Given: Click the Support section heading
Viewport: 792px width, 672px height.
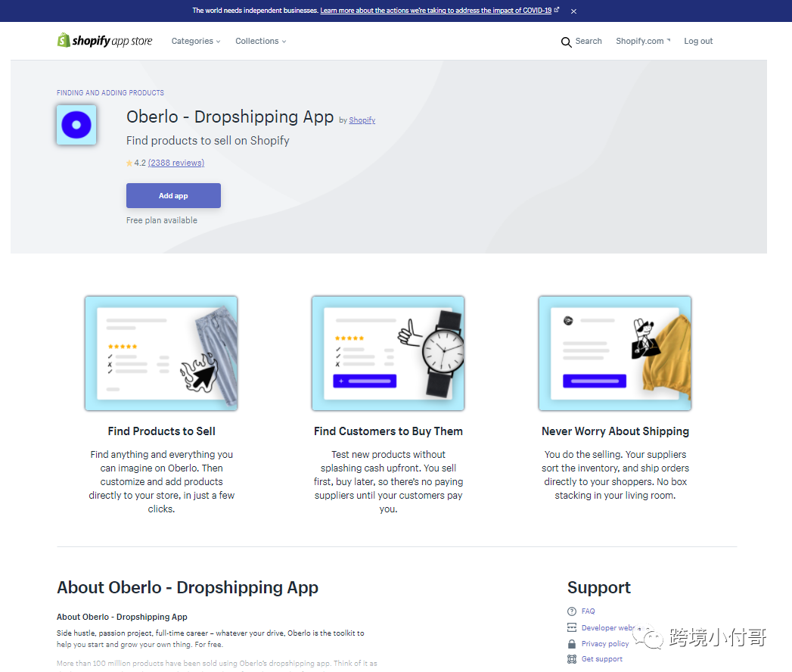Looking at the screenshot, I should point(598,587).
